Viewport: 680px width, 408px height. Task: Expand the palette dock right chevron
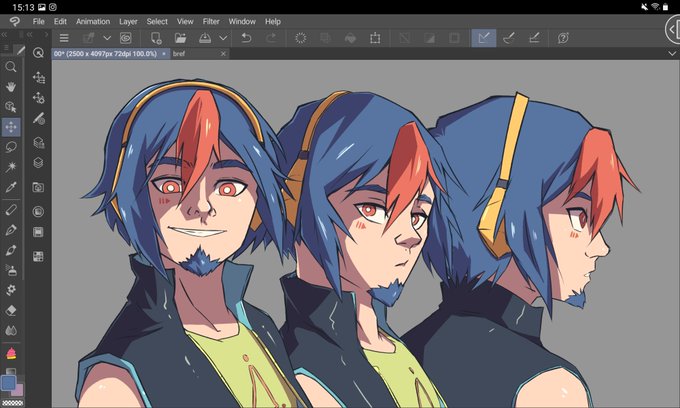tap(46, 34)
